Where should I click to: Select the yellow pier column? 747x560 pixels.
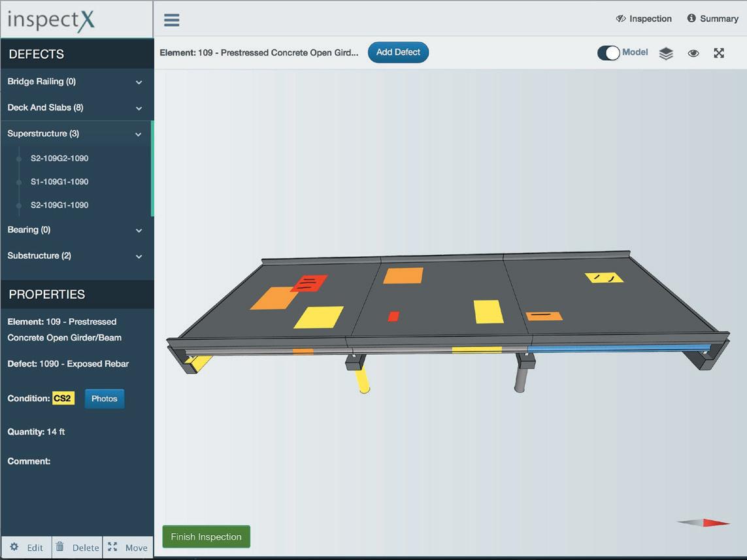coord(363,380)
